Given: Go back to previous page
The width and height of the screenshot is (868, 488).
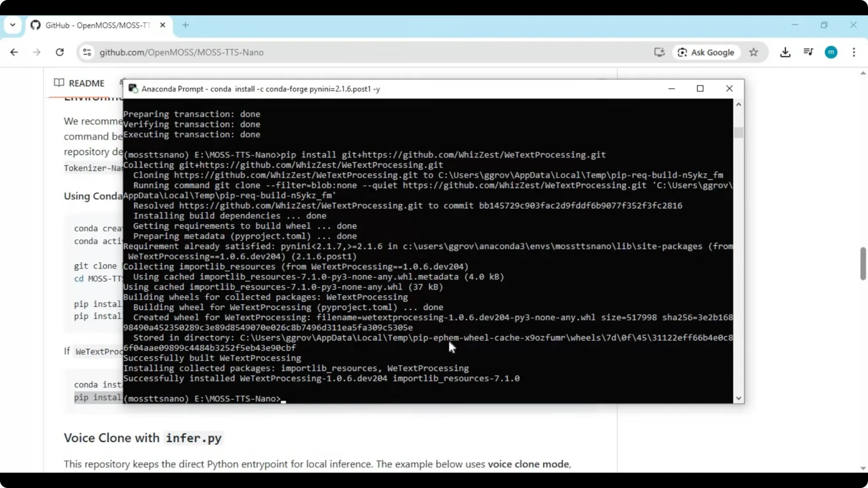Looking at the screenshot, I should tap(14, 52).
